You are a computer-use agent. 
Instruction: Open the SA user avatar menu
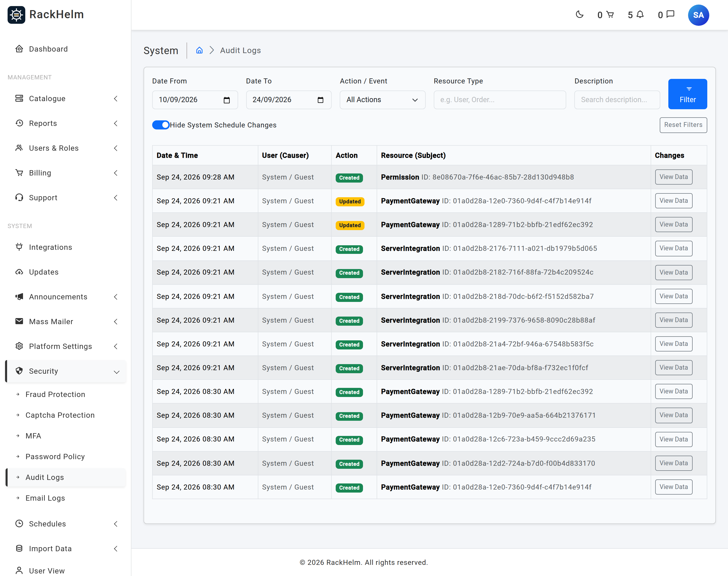[x=698, y=15]
